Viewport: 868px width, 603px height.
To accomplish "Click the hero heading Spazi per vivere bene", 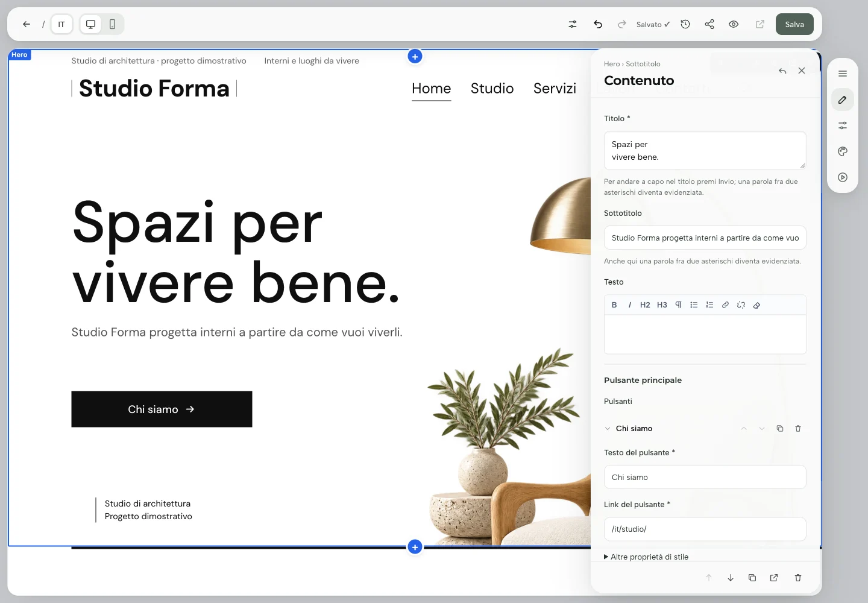I will tap(236, 252).
